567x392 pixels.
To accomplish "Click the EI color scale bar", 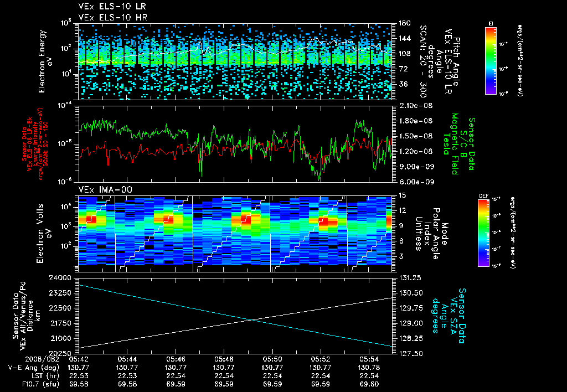I will [491, 60].
